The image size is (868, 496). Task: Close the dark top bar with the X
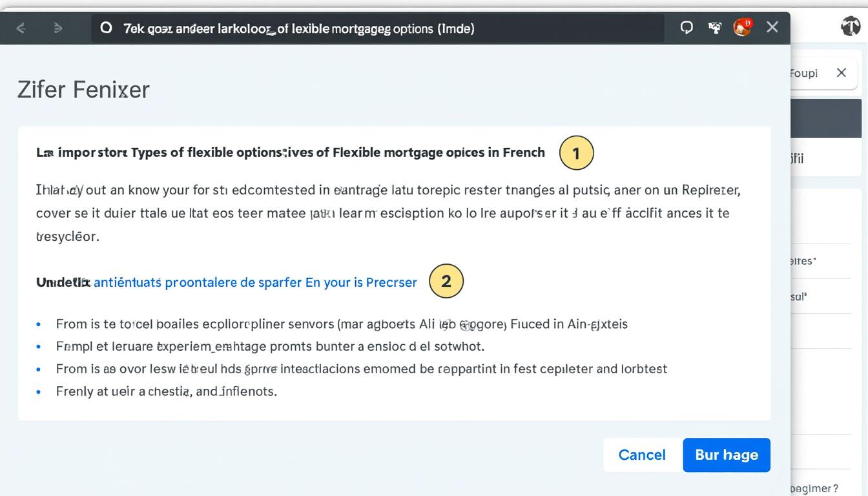pyautogui.click(x=772, y=27)
